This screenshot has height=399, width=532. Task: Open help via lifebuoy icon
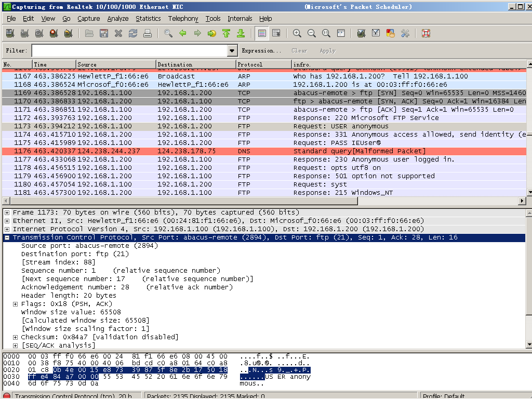coord(426,33)
